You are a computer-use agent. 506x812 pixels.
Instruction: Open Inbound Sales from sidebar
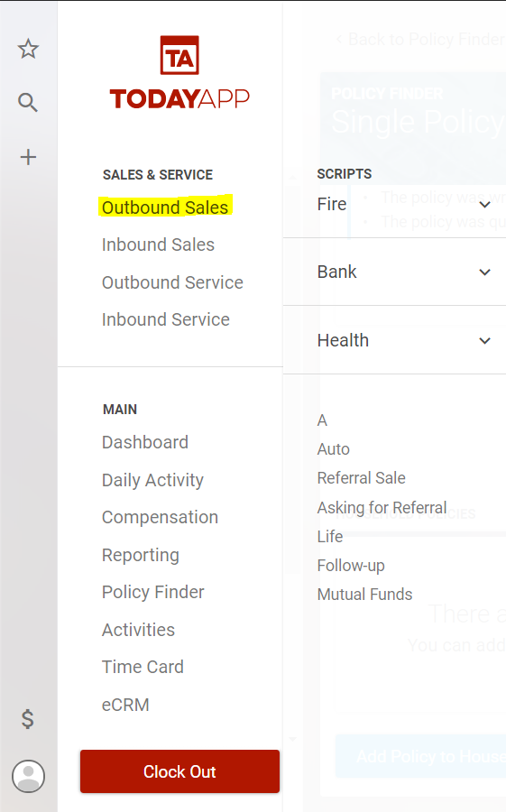click(x=158, y=245)
